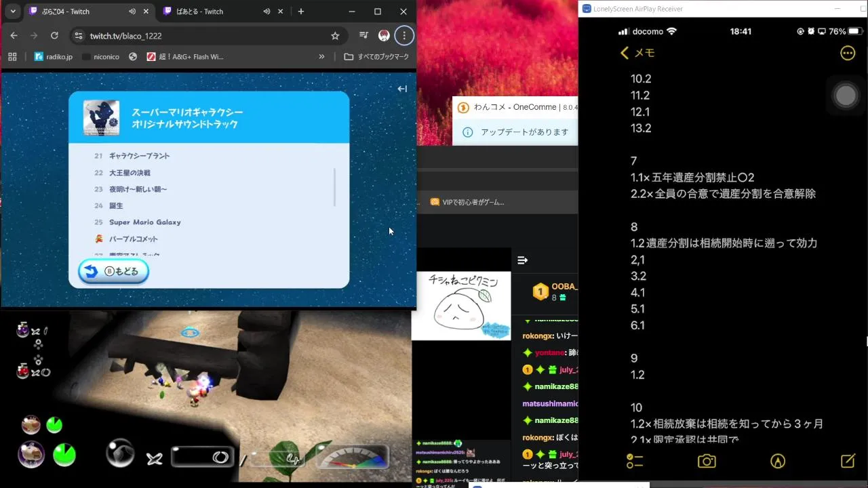Go back in Chrome

(x=14, y=35)
